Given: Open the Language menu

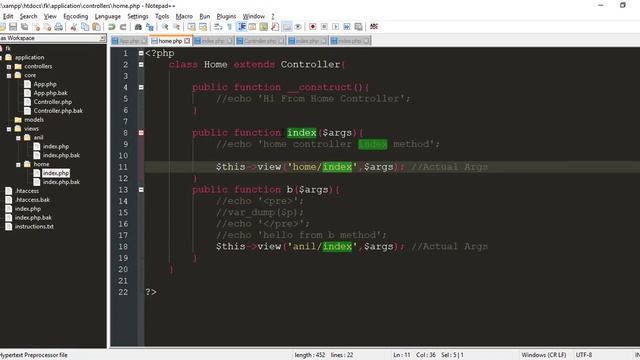Looking at the screenshot, I should tap(108, 16).
